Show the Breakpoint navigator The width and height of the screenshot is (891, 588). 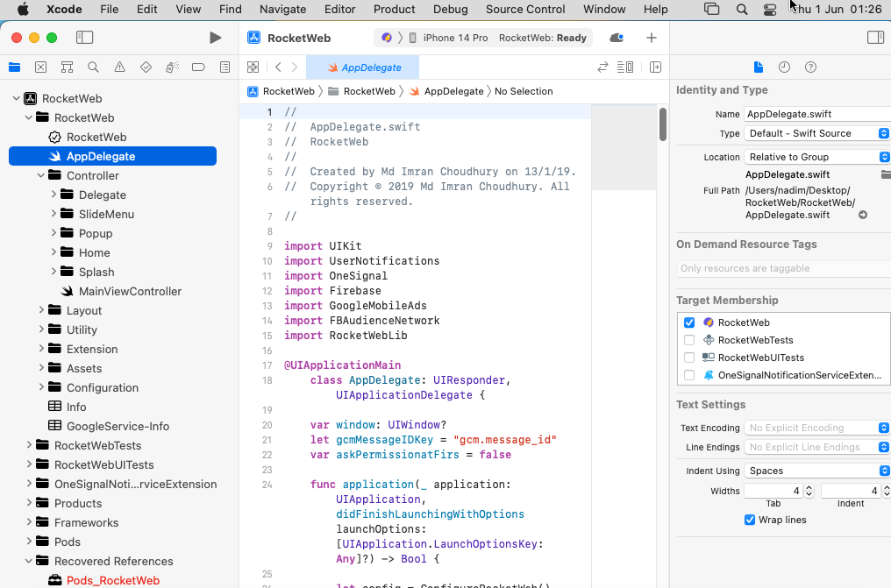[x=198, y=67]
